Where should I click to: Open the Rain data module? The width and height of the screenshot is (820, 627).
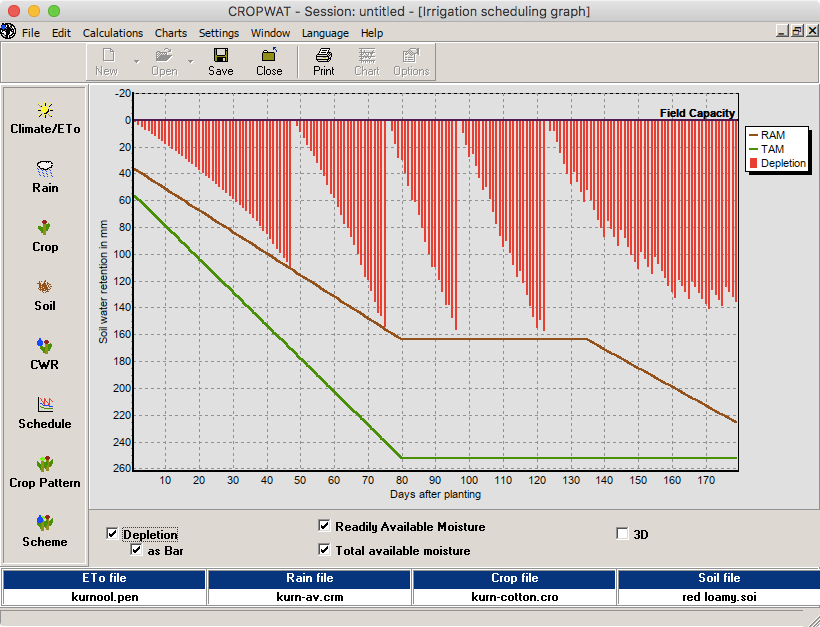45,176
